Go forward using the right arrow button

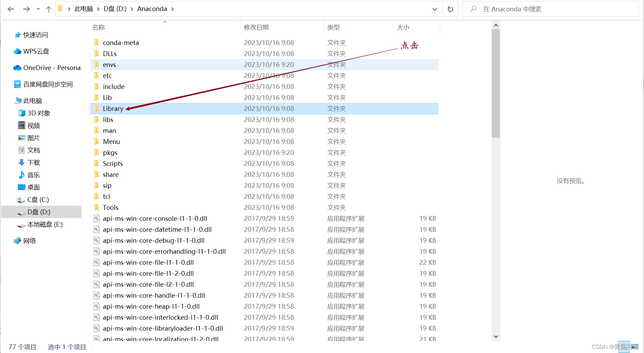(26, 9)
